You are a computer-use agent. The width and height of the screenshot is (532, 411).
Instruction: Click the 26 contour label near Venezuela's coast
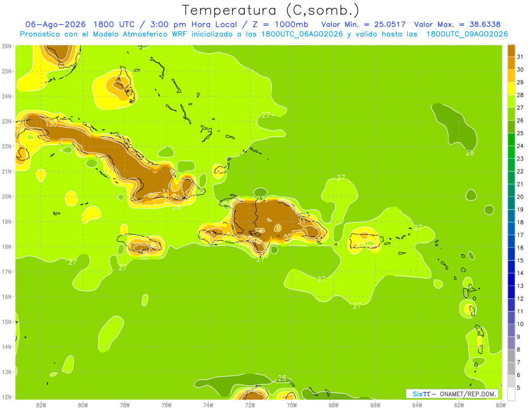click(x=282, y=378)
